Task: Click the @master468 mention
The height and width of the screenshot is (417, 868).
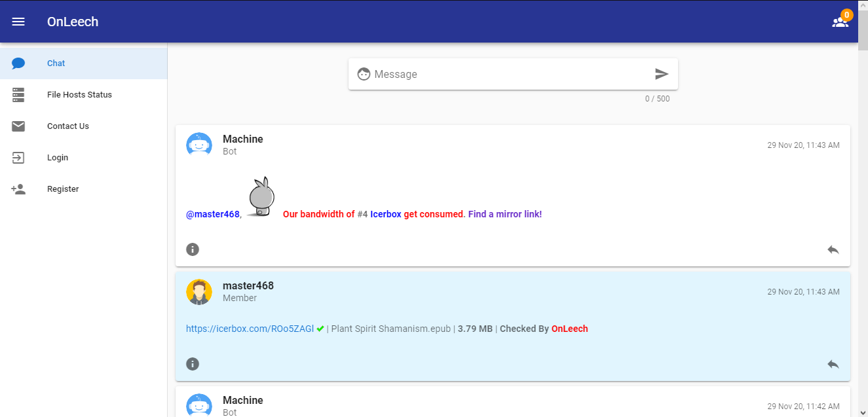Action: pyautogui.click(x=213, y=214)
